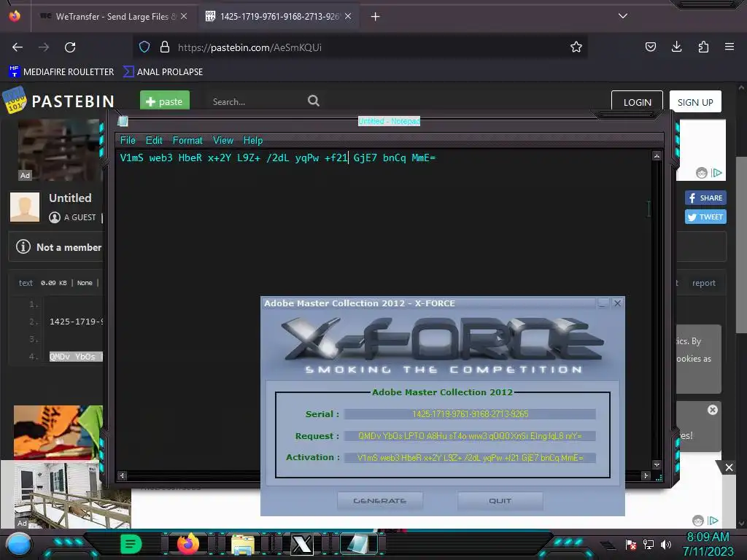Create a new paste with the green button
This screenshot has width=747, height=560.
point(165,101)
